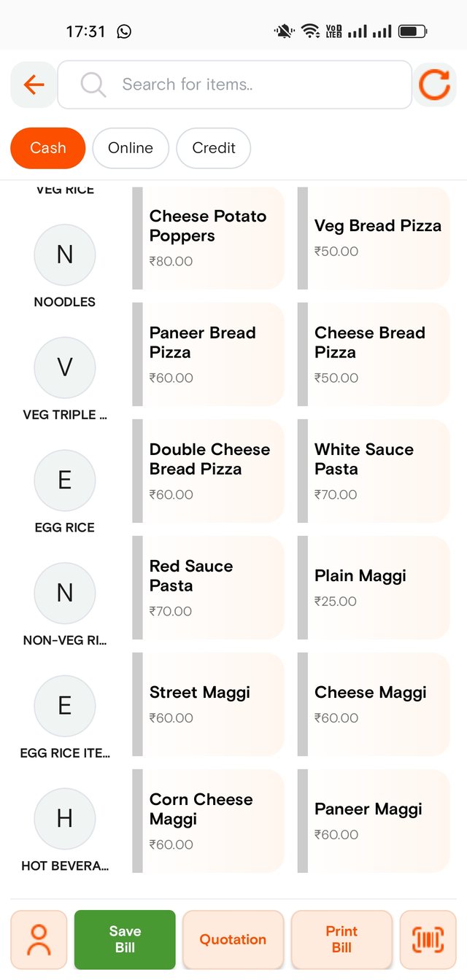Switch payment mode to Credit
The image size is (467, 980).
coord(214,148)
